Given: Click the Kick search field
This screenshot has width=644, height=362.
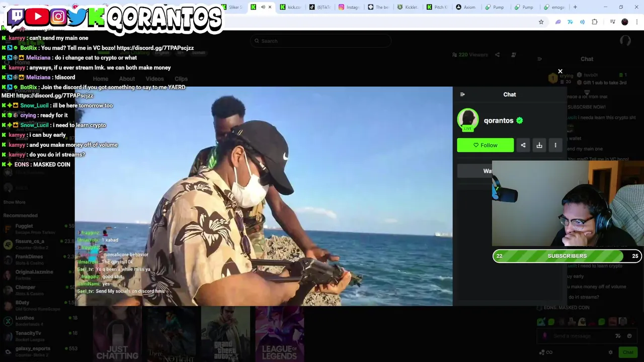Looking at the screenshot, I should coord(321,41).
